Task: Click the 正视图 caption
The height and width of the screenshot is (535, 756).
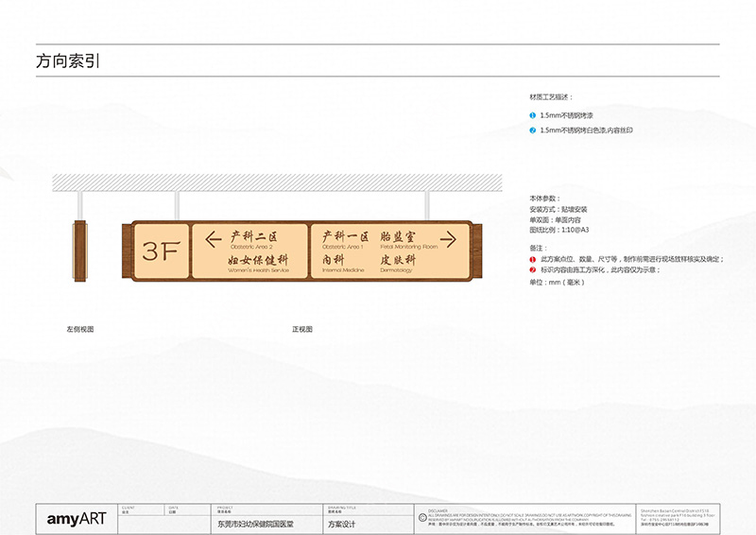Action: 302,329
